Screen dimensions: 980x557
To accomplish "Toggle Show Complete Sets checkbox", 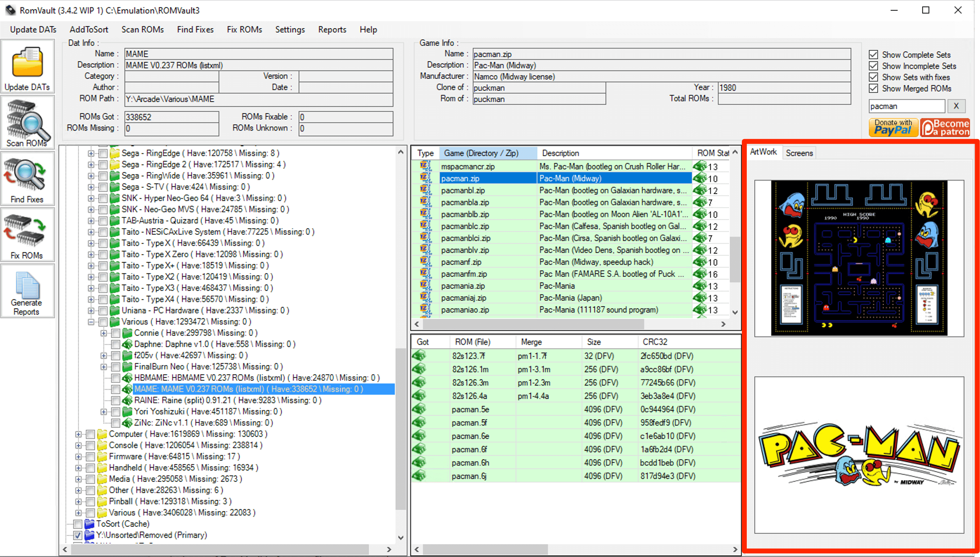I will tap(873, 55).
